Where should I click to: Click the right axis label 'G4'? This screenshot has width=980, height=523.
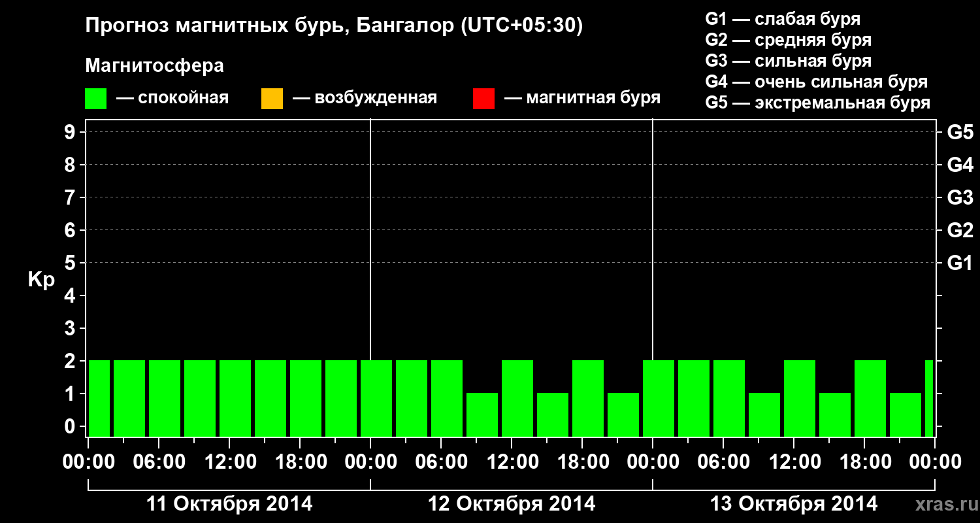960,165
